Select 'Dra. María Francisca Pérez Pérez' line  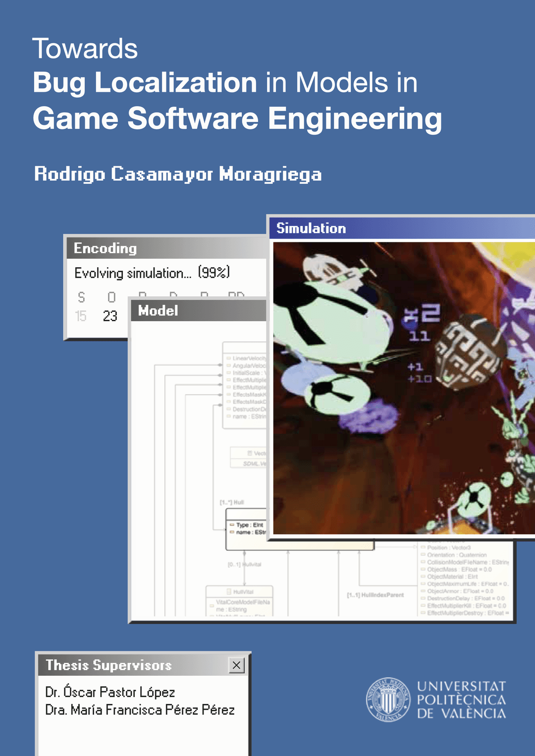(140, 710)
